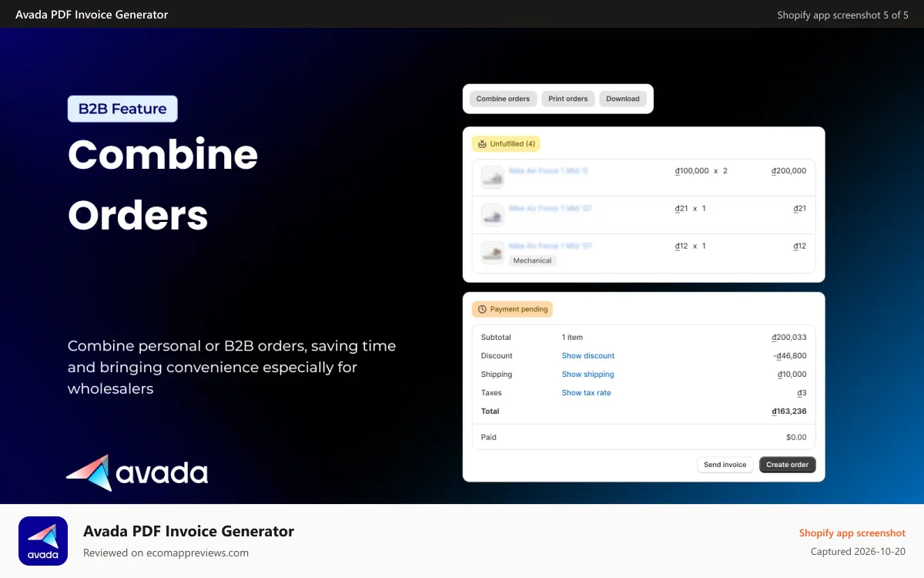
Task: Click the Combine orders button
Action: pos(503,99)
